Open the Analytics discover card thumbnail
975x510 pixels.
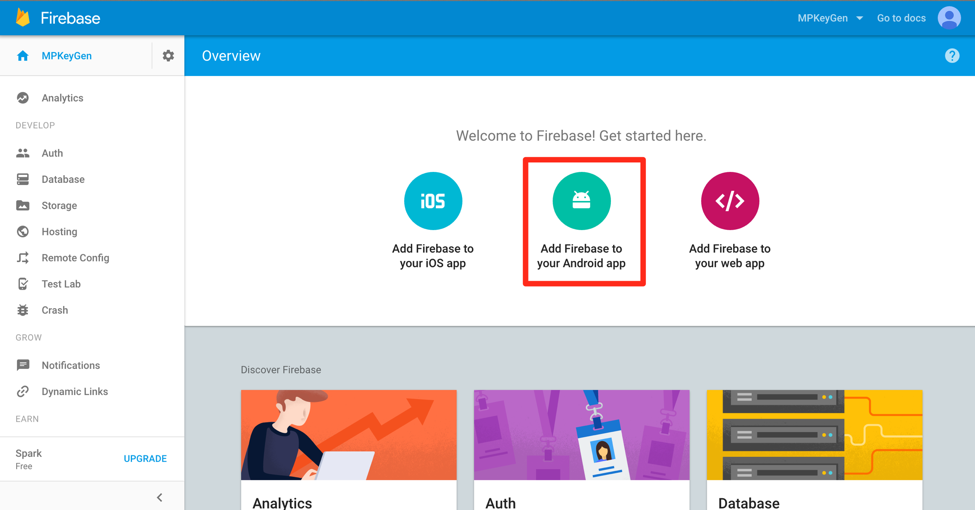coord(348,435)
